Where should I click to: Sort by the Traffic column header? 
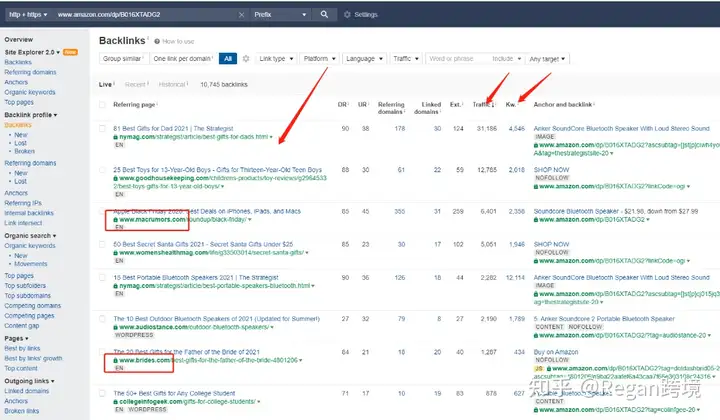[x=484, y=105]
